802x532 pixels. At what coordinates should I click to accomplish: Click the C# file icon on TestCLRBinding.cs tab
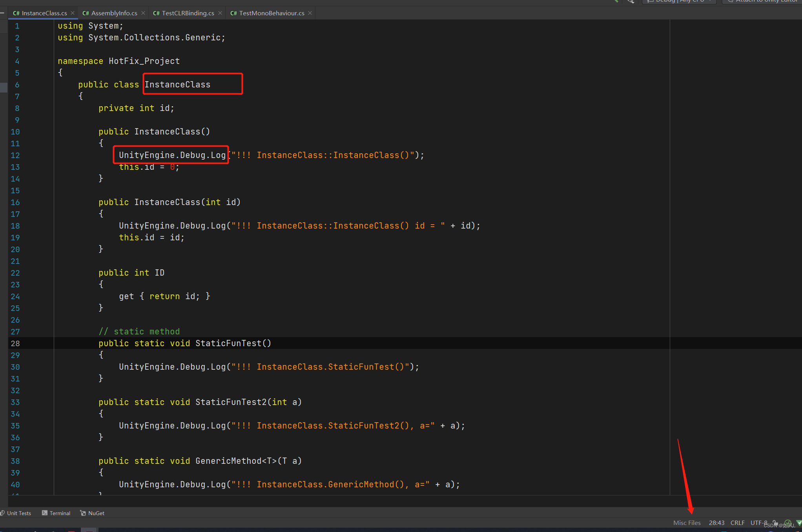point(156,13)
